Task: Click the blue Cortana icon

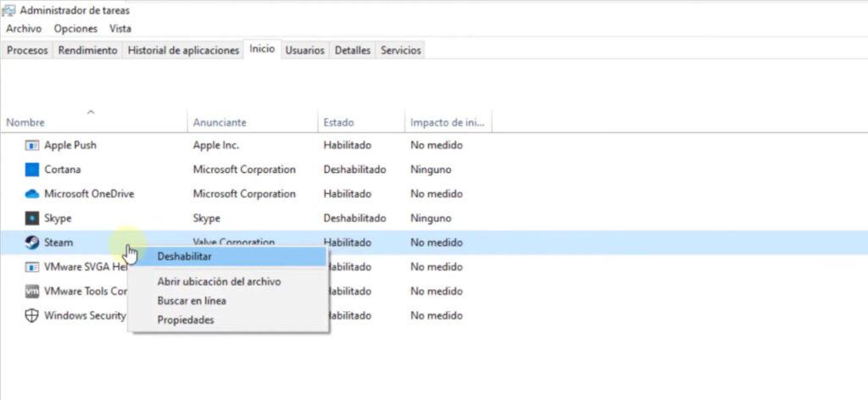Action: [32, 169]
